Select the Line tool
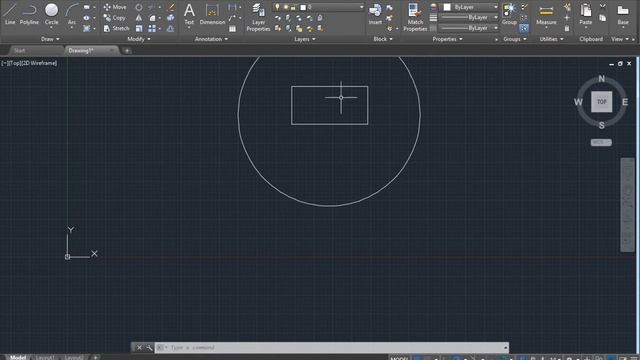The image size is (640, 360). 10,13
